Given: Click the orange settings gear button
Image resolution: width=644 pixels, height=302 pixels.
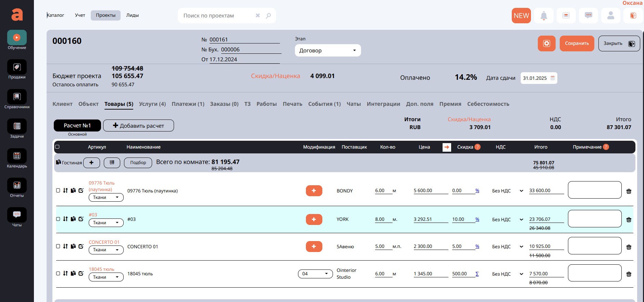Looking at the screenshot, I should click(x=546, y=43).
